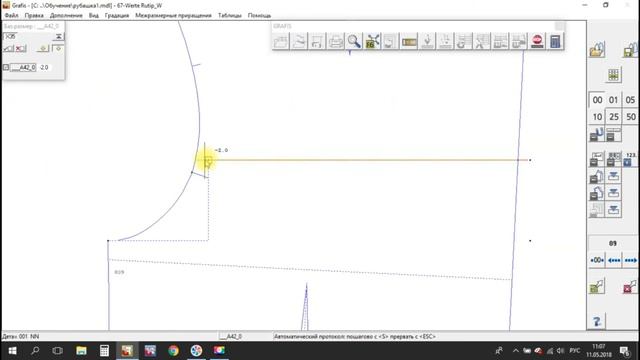This screenshot has width=640, height=360.
Task: Click the •00• reset arrow button
Action: [597, 260]
